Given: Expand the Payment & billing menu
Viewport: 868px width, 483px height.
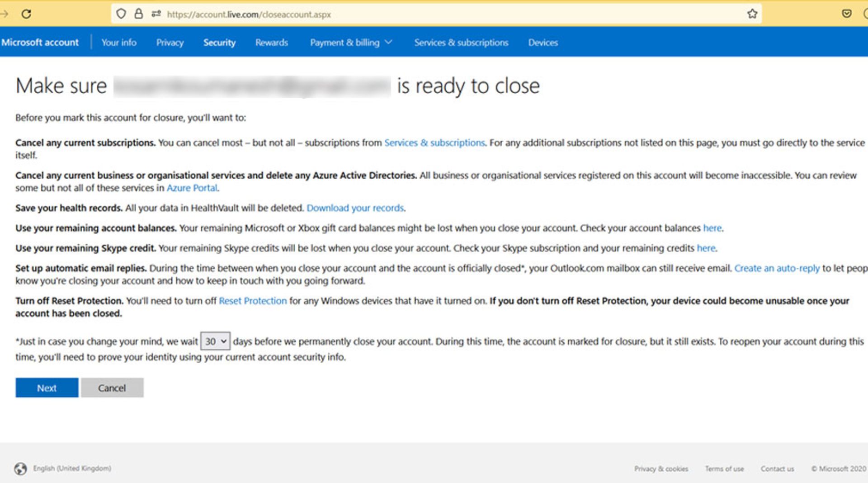Looking at the screenshot, I should [350, 43].
